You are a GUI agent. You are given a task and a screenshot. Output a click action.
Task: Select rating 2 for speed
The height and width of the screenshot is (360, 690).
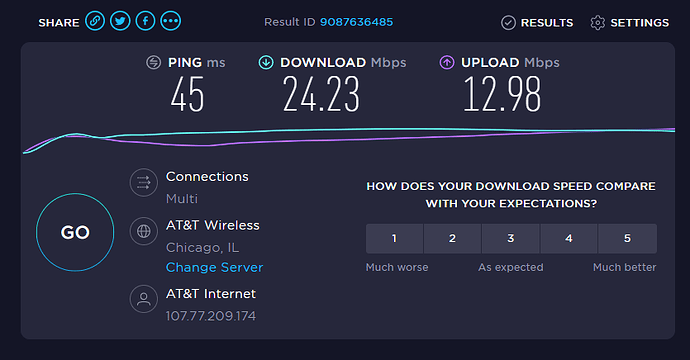452,239
